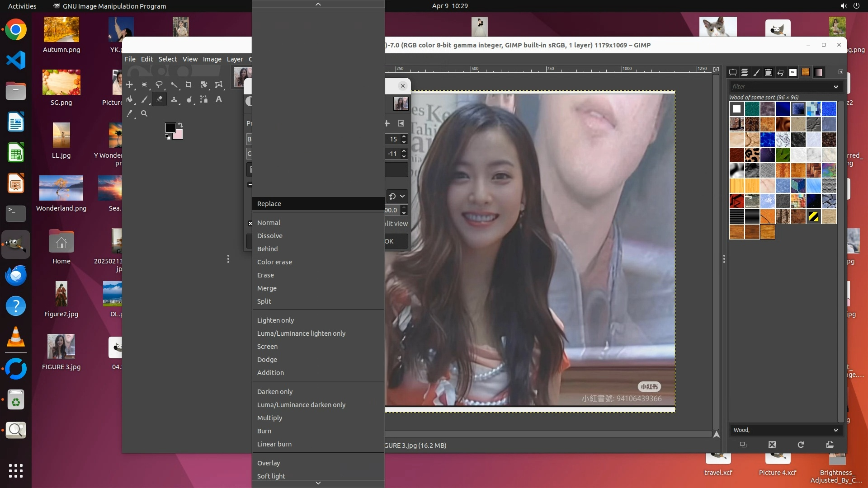Swap foreground and background colors
Viewport: 868px width, 488px height.
180,125
